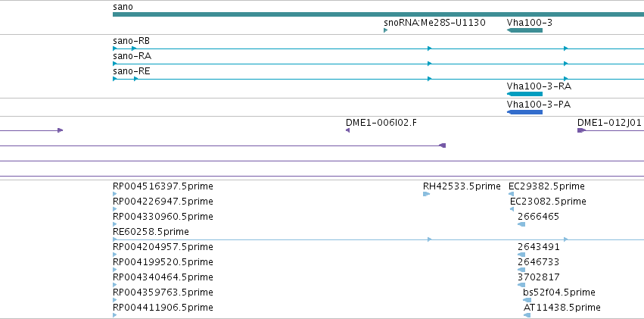This screenshot has width=644, height=319.
Task: Click the 2646733 label
Action: 539,262
